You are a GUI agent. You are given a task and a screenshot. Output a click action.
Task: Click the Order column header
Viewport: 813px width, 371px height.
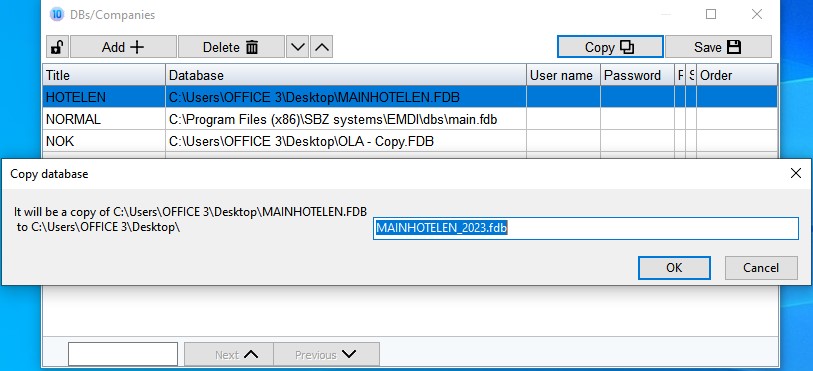click(x=737, y=75)
